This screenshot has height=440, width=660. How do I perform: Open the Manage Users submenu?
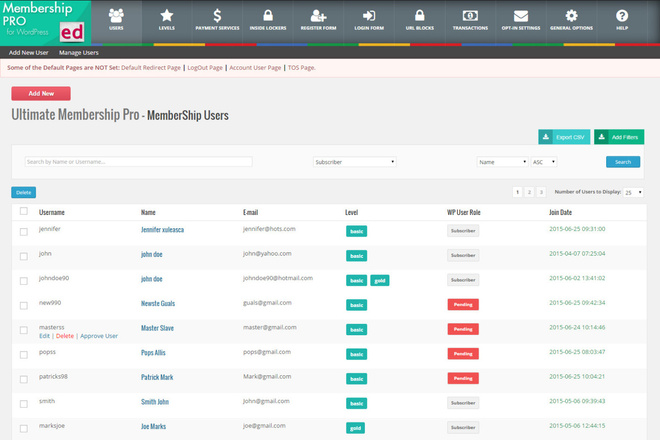click(x=79, y=53)
